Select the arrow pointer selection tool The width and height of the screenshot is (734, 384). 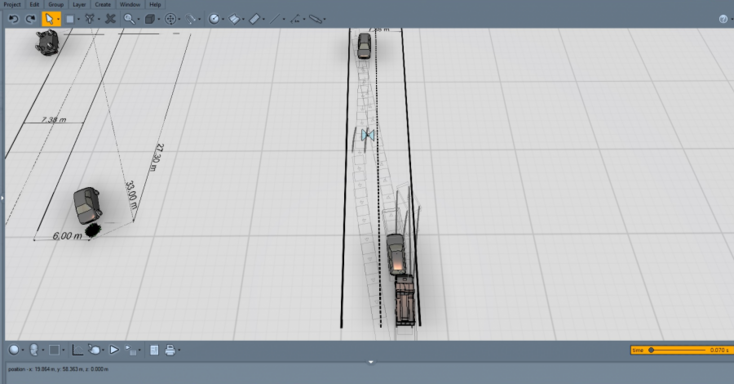49,19
